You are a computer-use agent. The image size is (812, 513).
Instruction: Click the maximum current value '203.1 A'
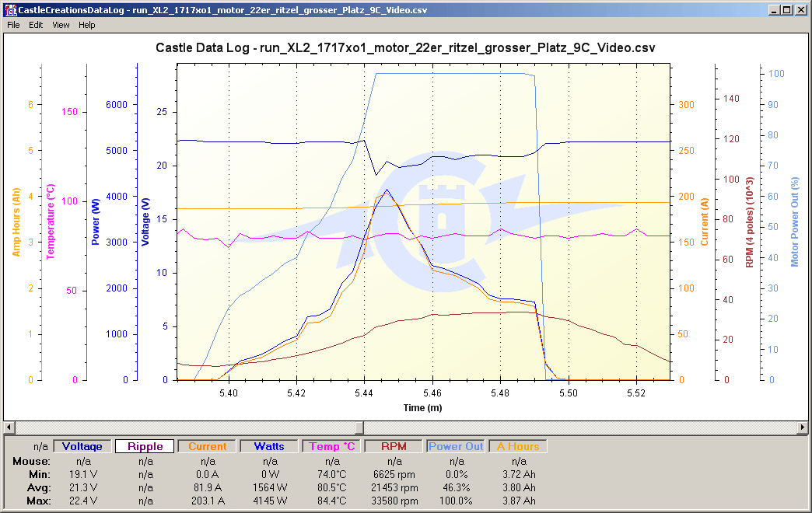coord(208,501)
